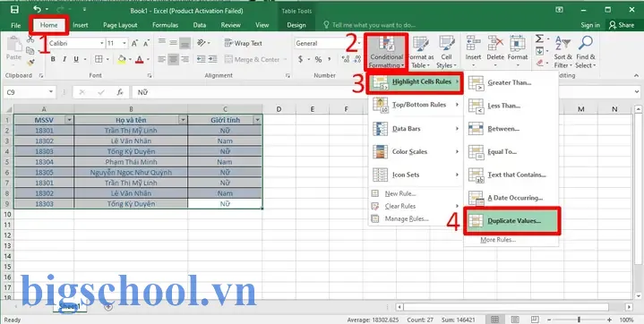This screenshot has width=644, height=324.
Task: Select Duplicate Values... rule
Action: coord(511,221)
